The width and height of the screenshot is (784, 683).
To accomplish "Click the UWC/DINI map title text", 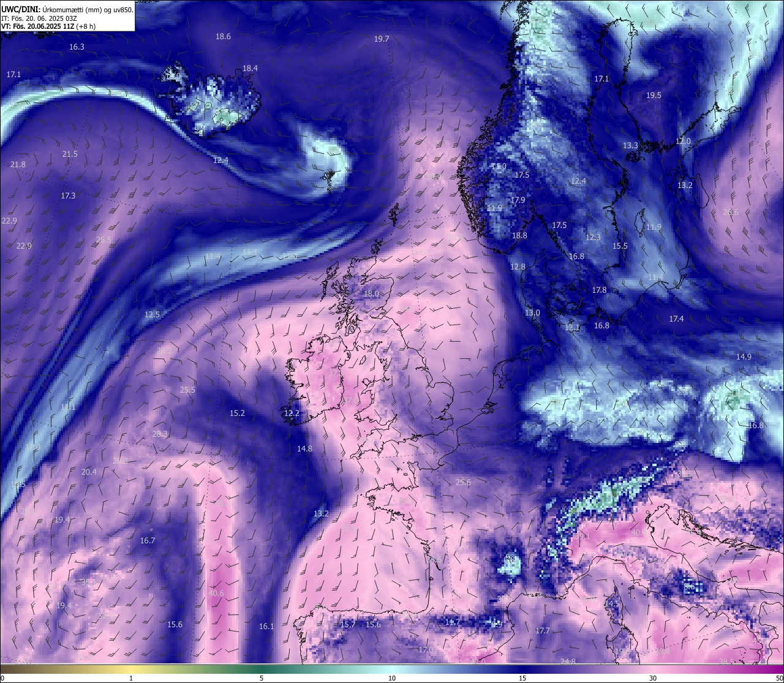I will pyautogui.click(x=67, y=10).
